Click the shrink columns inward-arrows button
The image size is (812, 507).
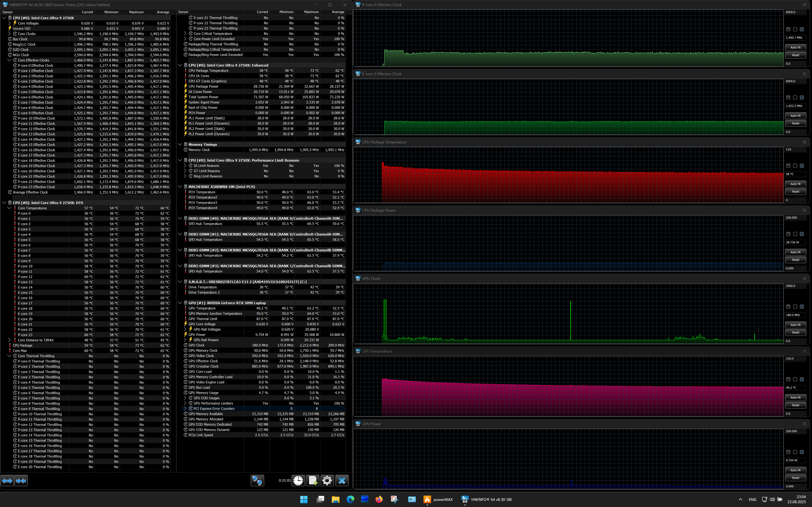21,481
